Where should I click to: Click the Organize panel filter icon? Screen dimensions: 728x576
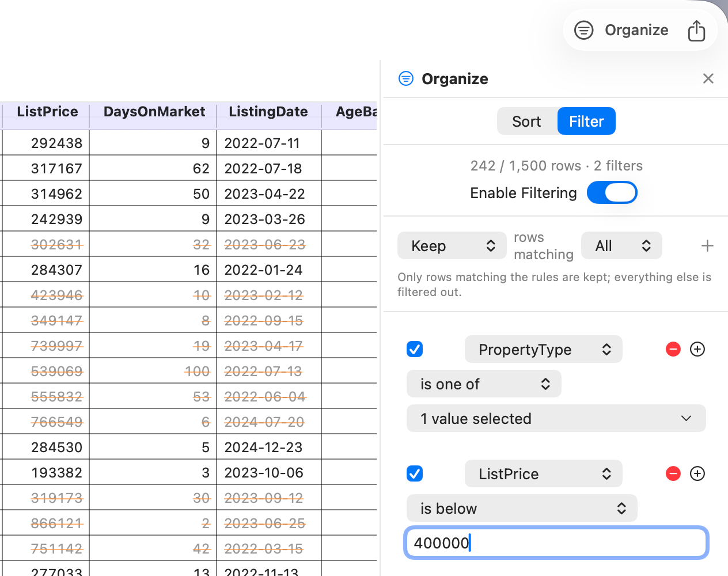pyautogui.click(x=406, y=78)
